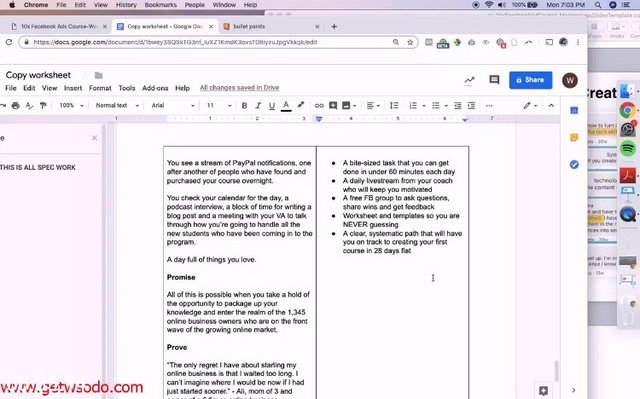Open the Add-ons menu
640x399 pixels.
(155, 88)
